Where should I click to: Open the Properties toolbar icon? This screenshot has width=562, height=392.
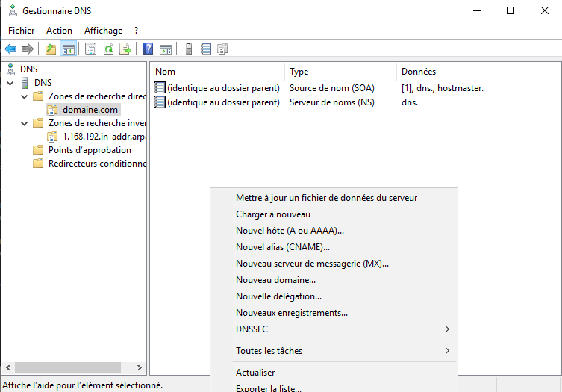(x=90, y=49)
